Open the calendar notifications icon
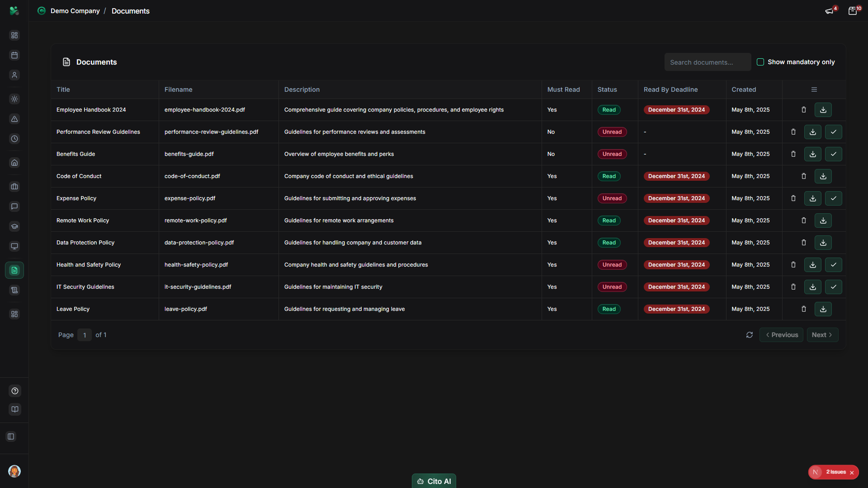Screen dimensions: 868x488 pyautogui.click(x=853, y=11)
